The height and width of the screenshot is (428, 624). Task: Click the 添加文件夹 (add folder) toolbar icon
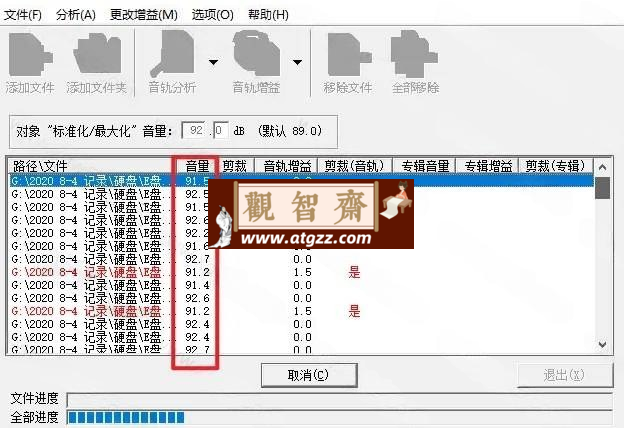97,63
